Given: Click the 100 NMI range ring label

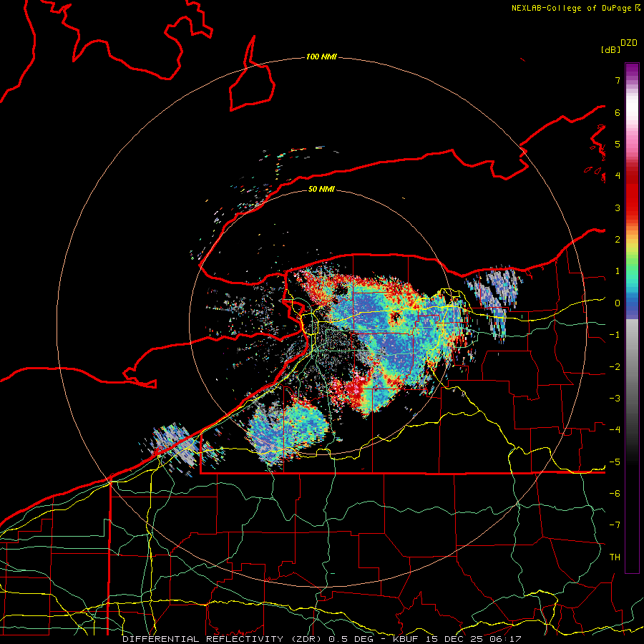Looking at the screenshot, I should pyautogui.click(x=321, y=57).
